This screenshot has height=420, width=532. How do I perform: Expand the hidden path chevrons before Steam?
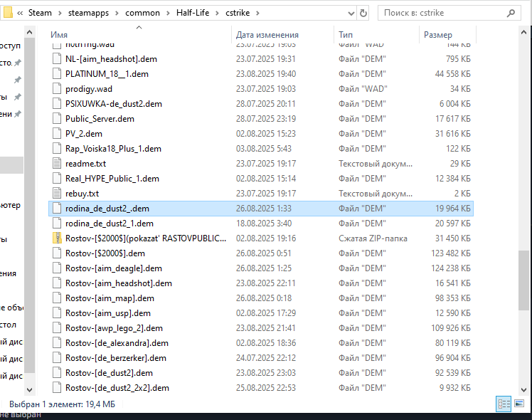click(x=20, y=14)
